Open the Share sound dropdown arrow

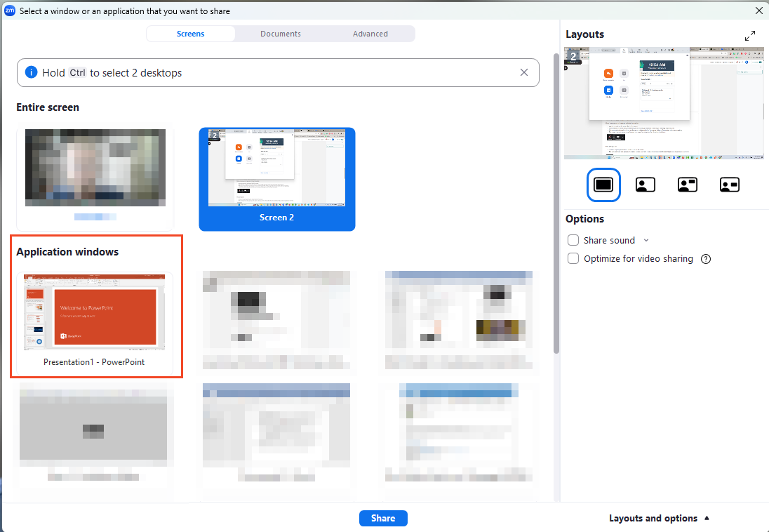tap(646, 241)
